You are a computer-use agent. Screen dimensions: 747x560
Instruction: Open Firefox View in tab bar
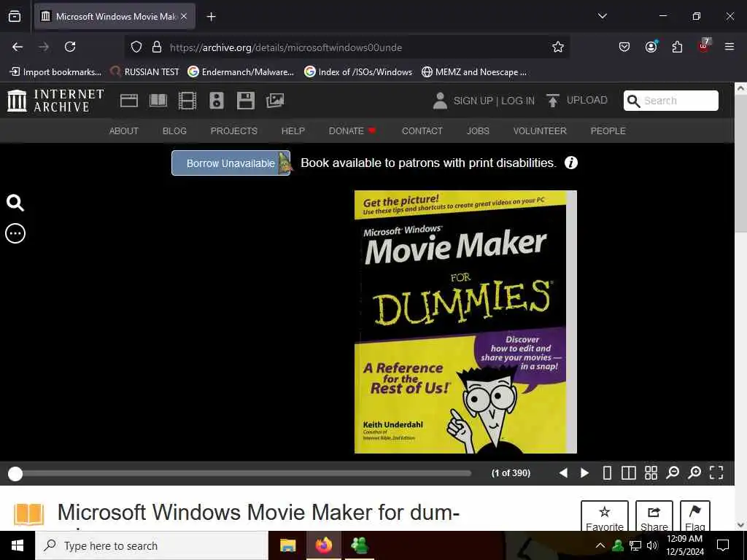click(x=15, y=16)
